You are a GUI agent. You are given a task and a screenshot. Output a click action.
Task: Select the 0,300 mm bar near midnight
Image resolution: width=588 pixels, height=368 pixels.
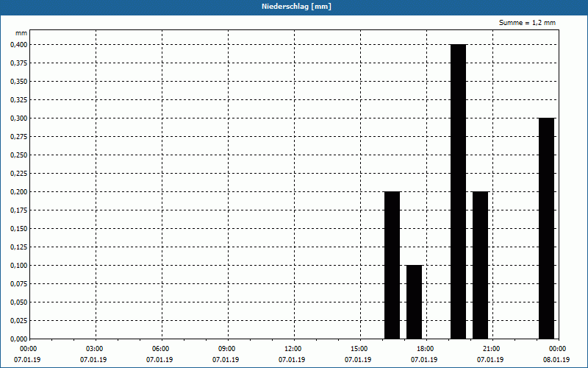coord(546,228)
